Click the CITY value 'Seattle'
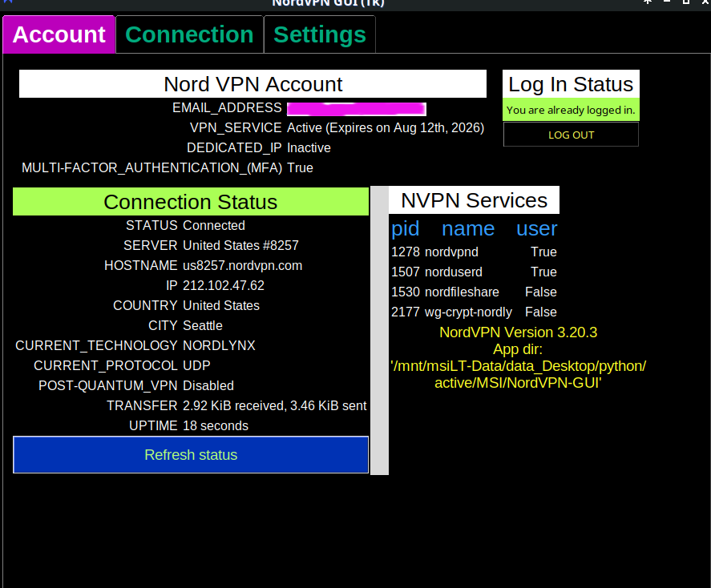711x588 pixels. click(x=203, y=325)
